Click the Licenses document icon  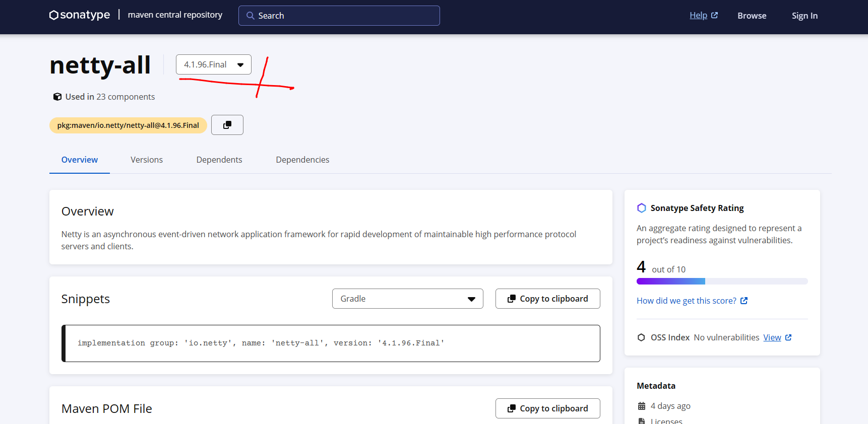click(642, 421)
